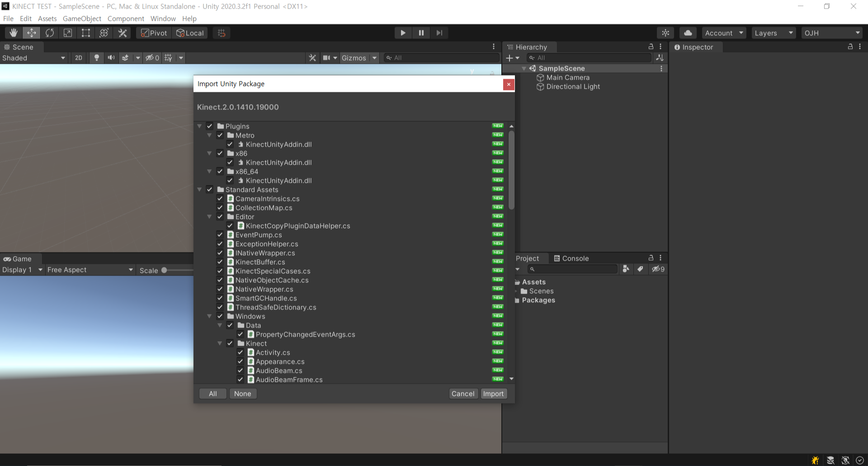
Task: Open scene camera settings icon
Action: pos(327,57)
